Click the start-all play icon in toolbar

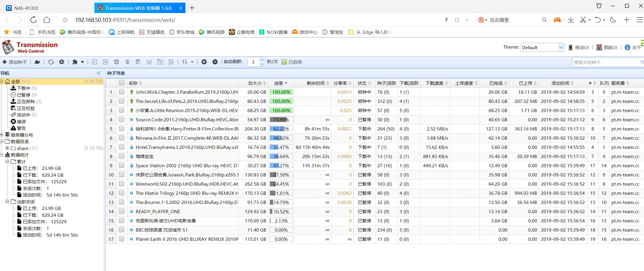(x=204, y=62)
